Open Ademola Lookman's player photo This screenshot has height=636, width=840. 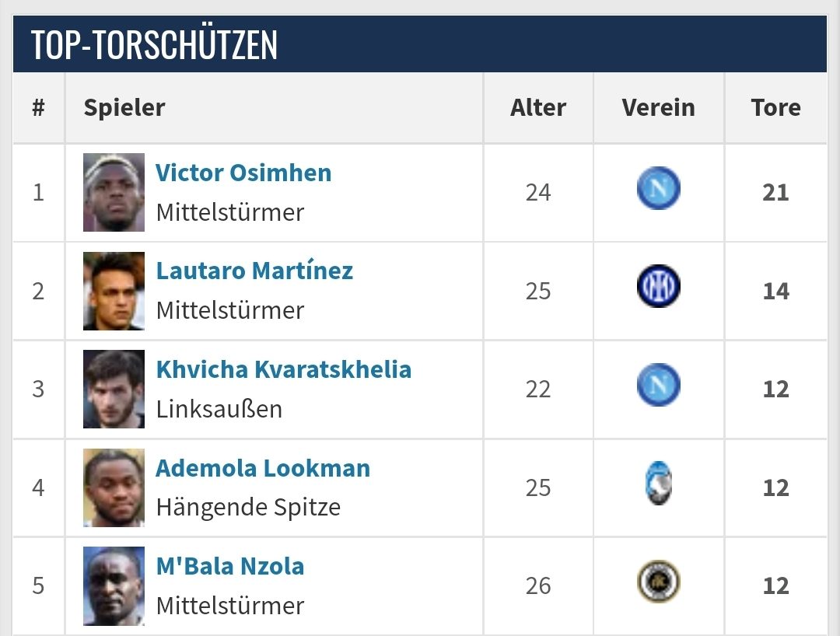pos(114,487)
